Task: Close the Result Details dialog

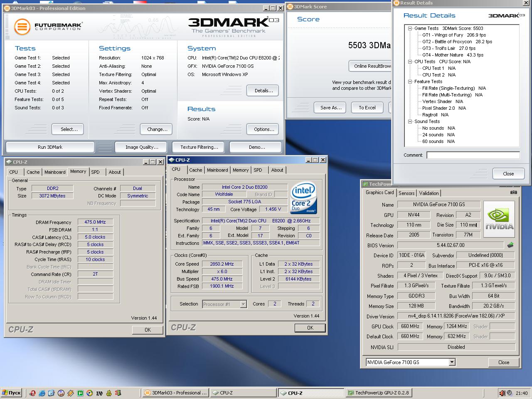Action: [508, 174]
